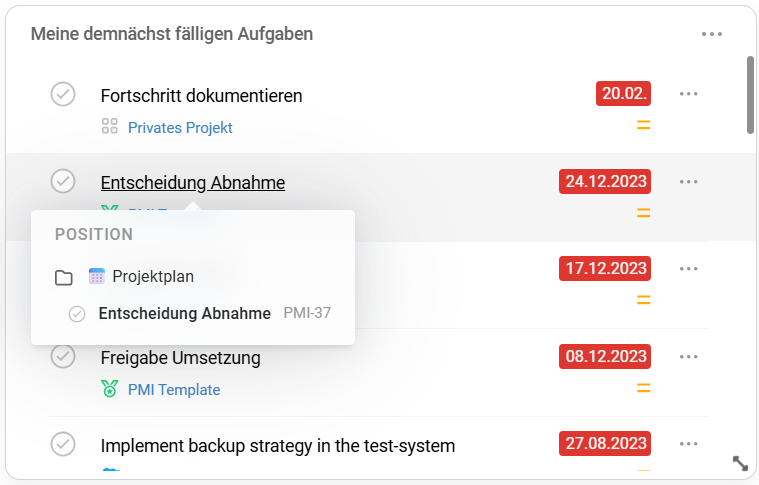Image resolution: width=759 pixels, height=485 pixels.
Task: Mark Fortschritt dokumentieren as complete
Action: point(63,94)
